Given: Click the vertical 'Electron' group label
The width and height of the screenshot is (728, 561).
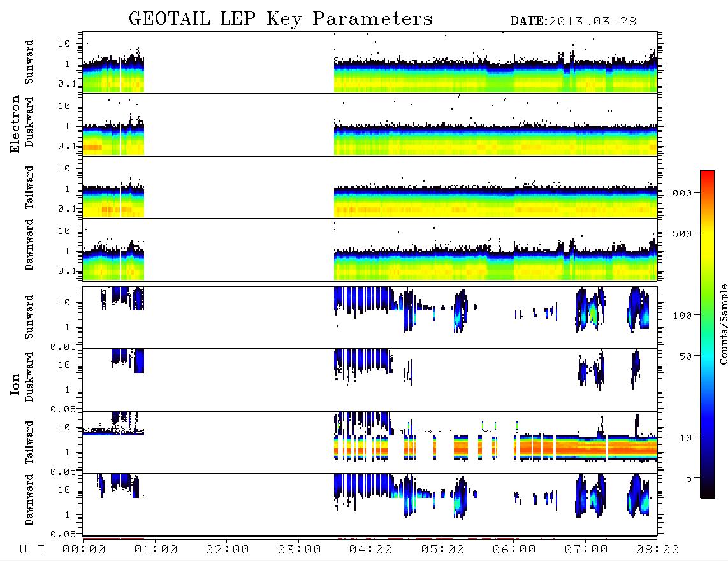Looking at the screenshot, I should [15, 124].
